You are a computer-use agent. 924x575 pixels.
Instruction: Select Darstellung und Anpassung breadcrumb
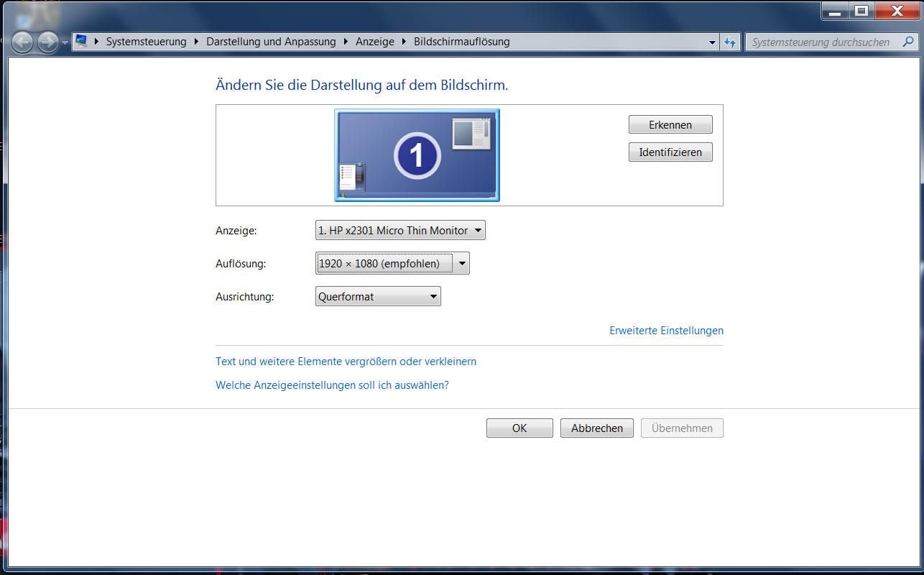pos(271,42)
